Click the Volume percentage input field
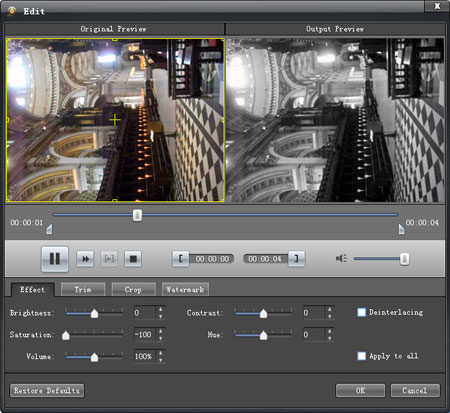 pos(145,356)
